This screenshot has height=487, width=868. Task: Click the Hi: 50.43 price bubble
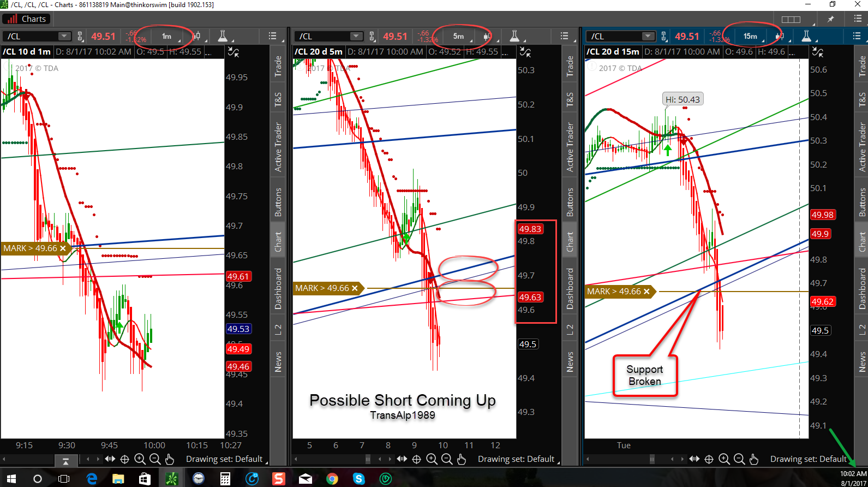point(683,99)
